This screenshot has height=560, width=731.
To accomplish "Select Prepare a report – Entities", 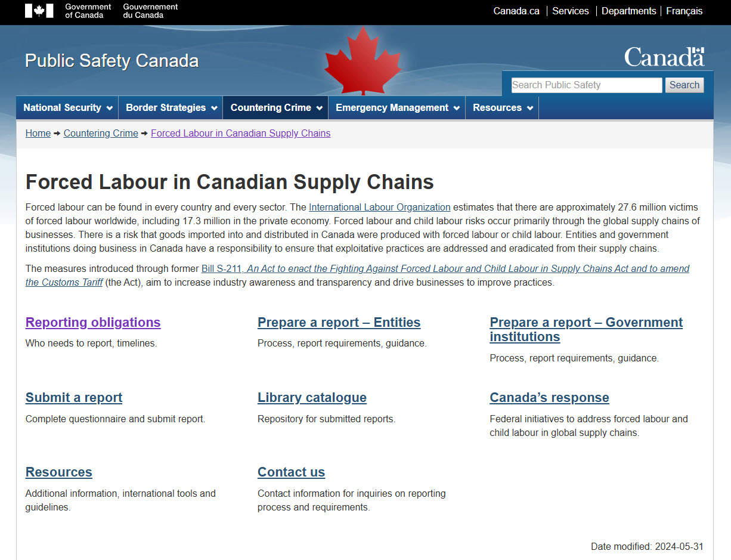I will click(339, 322).
